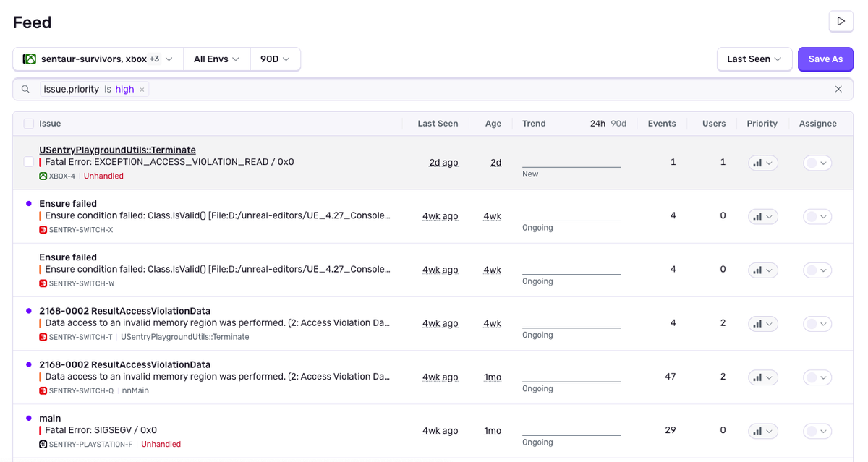
Task: Click the Switch icon beside SENTRY-SWITCH-X
Action: (x=43, y=230)
